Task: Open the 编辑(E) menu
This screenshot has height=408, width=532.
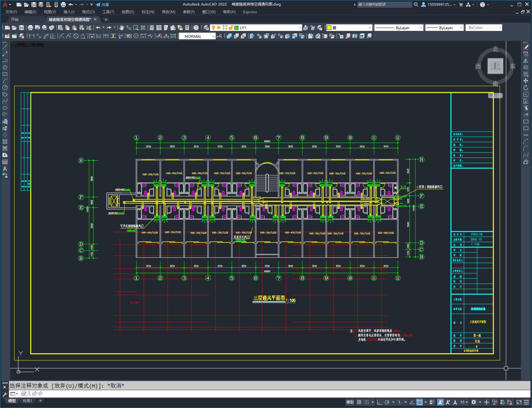Action: tap(30, 12)
